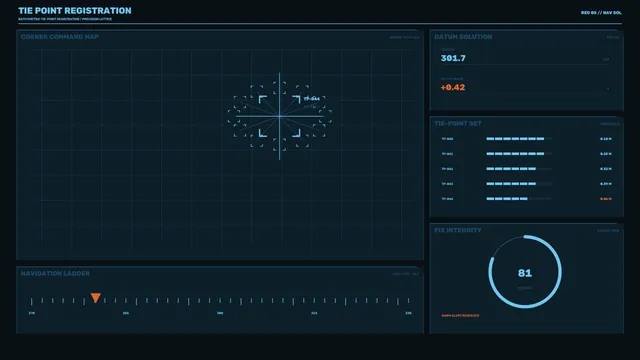Viewport: 640px width, 360px height.
Task: Click the segmented bar for TP-042
Action: (519, 169)
